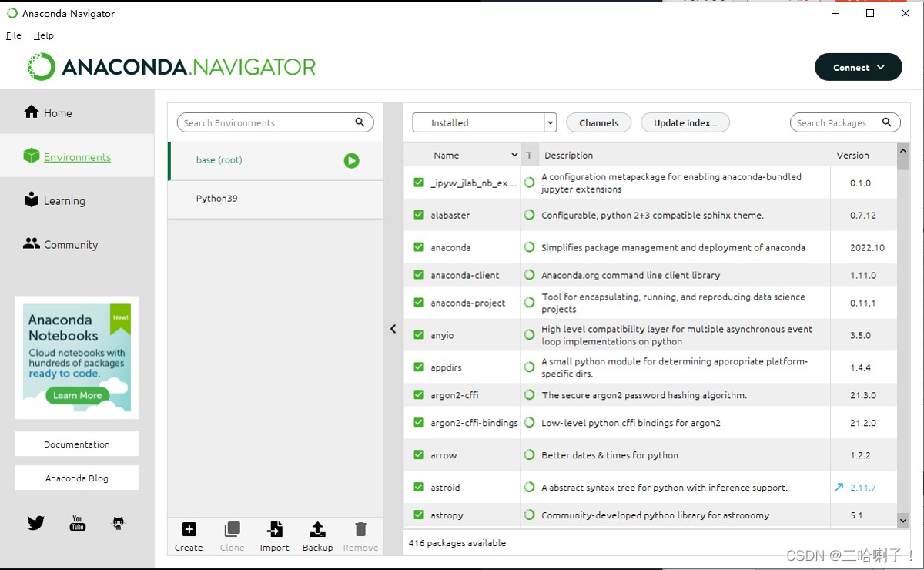The image size is (924, 570).
Task: Click the Update index... button
Action: click(x=685, y=123)
